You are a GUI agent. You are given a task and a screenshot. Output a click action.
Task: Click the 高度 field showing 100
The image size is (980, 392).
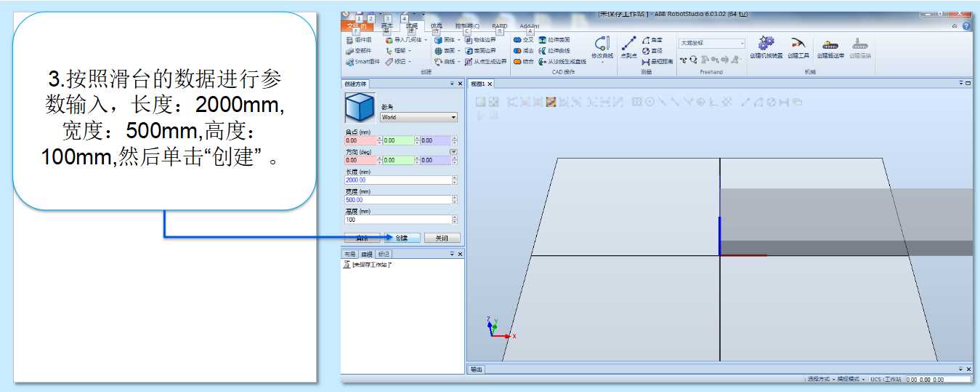click(398, 219)
